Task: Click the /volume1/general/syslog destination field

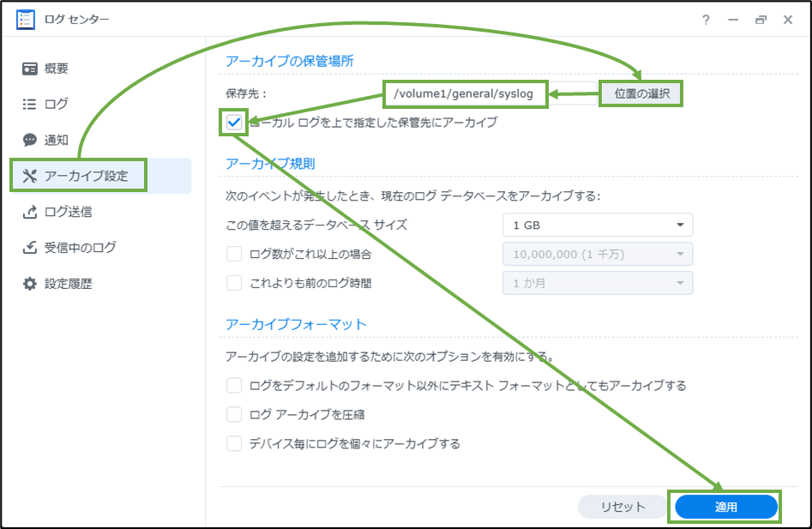Action: 490,93
